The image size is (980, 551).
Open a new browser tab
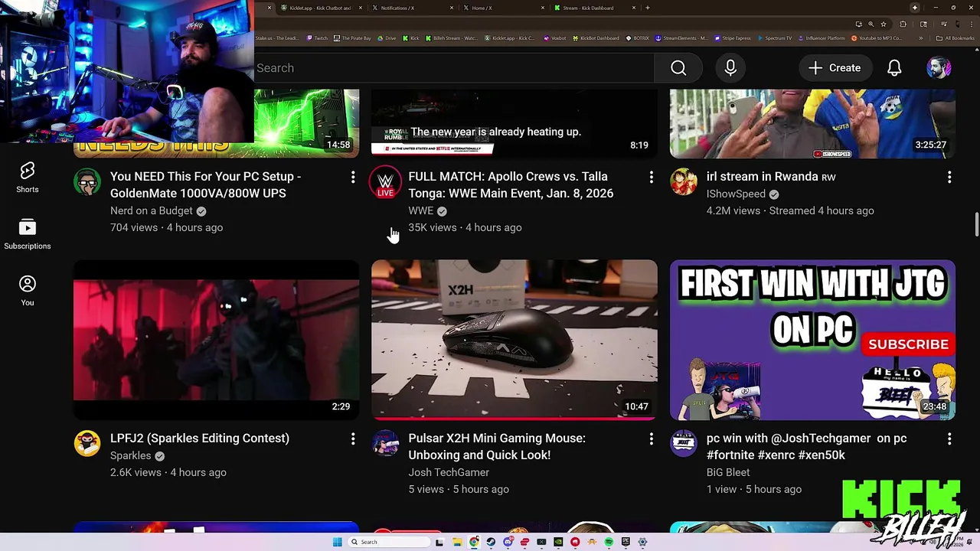(648, 8)
